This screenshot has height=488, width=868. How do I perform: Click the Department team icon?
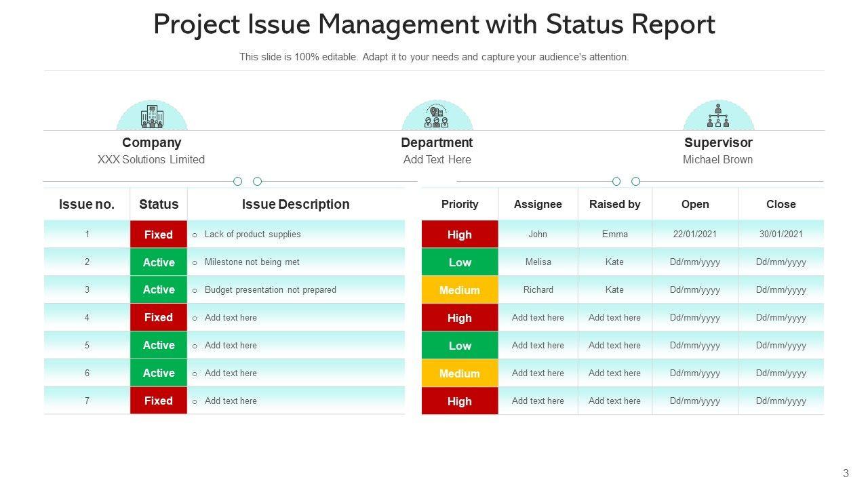point(437,117)
